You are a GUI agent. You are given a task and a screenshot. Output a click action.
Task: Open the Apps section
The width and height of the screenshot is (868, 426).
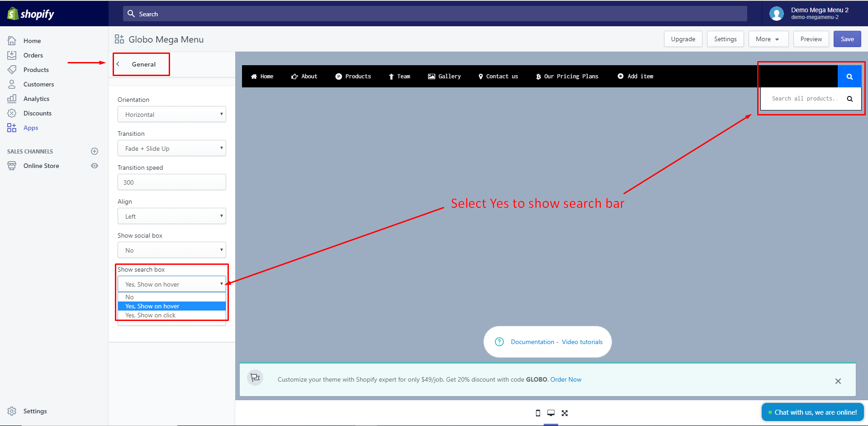(x=30, y=128)
